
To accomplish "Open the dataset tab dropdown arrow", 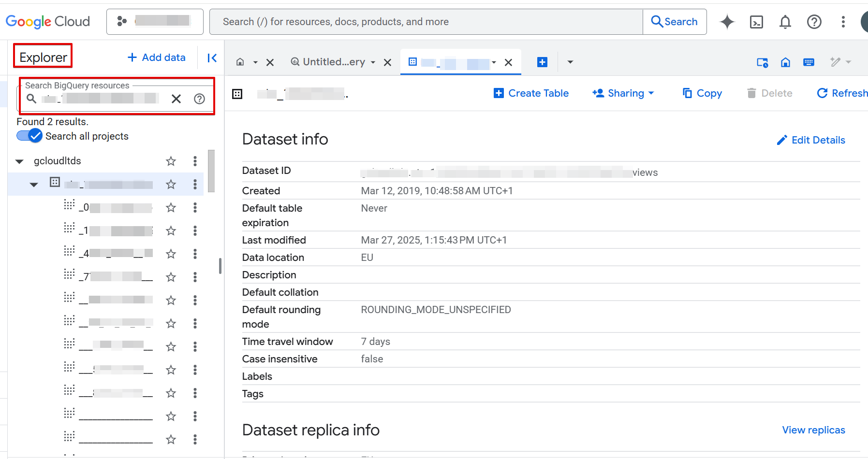I will [x=494, y=62].
